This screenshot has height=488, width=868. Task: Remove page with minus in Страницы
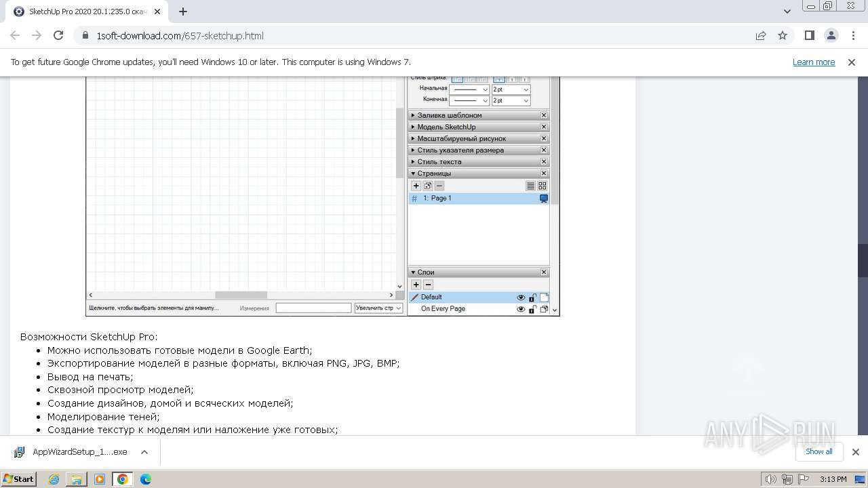tap(439, 186)
